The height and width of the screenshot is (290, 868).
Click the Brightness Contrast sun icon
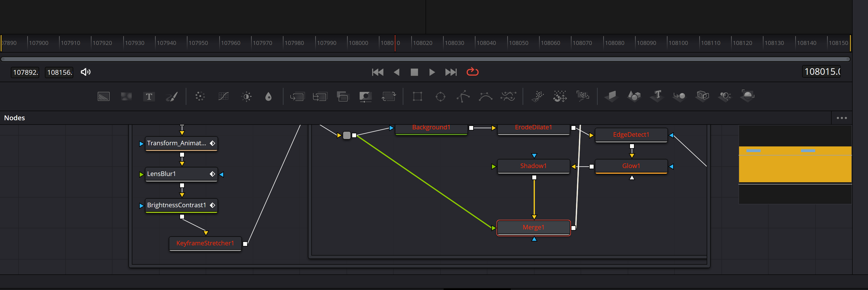246,97
